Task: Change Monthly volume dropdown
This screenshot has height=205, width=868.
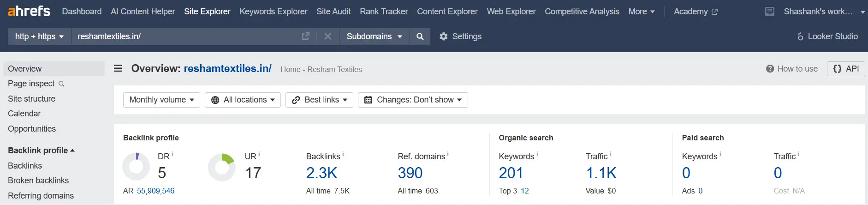Action: pos(161,100)
